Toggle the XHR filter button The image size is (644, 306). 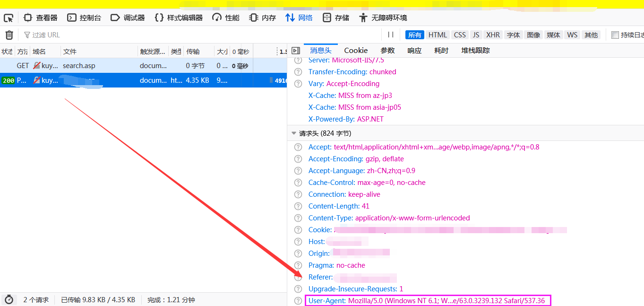coord(493,35)
